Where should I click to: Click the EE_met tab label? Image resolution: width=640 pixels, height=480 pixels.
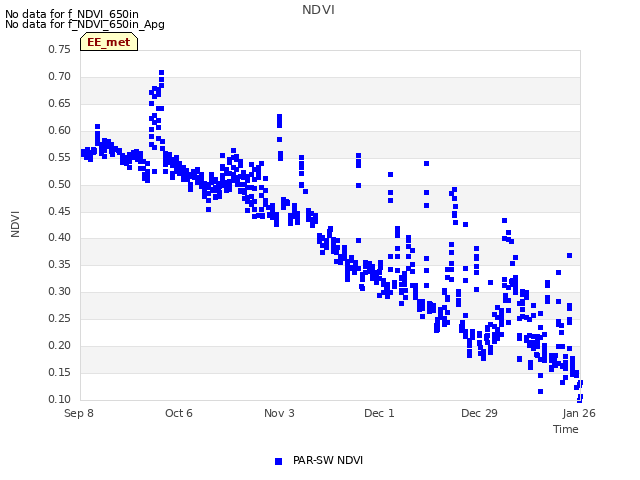pyautogui.click(x=109, y=42)
